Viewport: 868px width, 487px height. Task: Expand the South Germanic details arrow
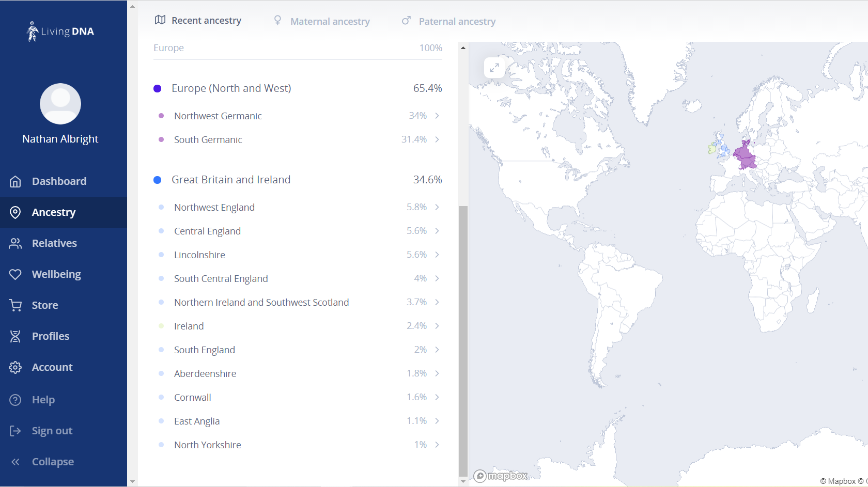[437, 139]
